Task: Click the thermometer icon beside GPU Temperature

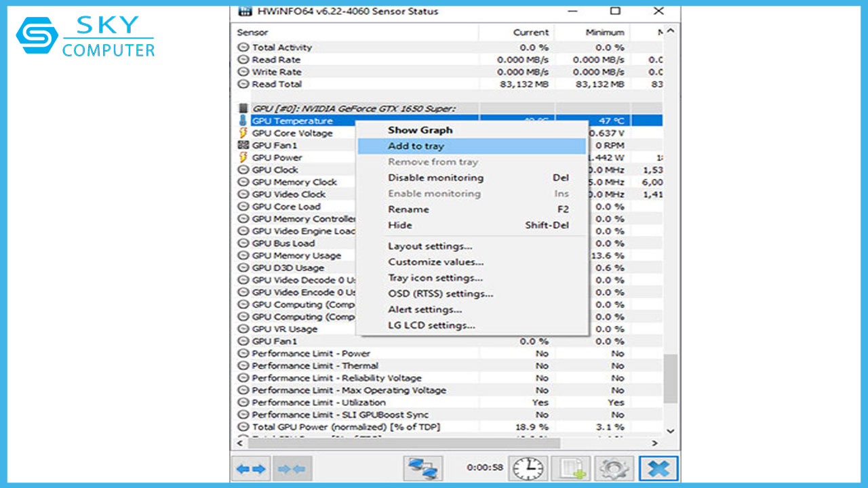Action: click(x=243, y=121)
